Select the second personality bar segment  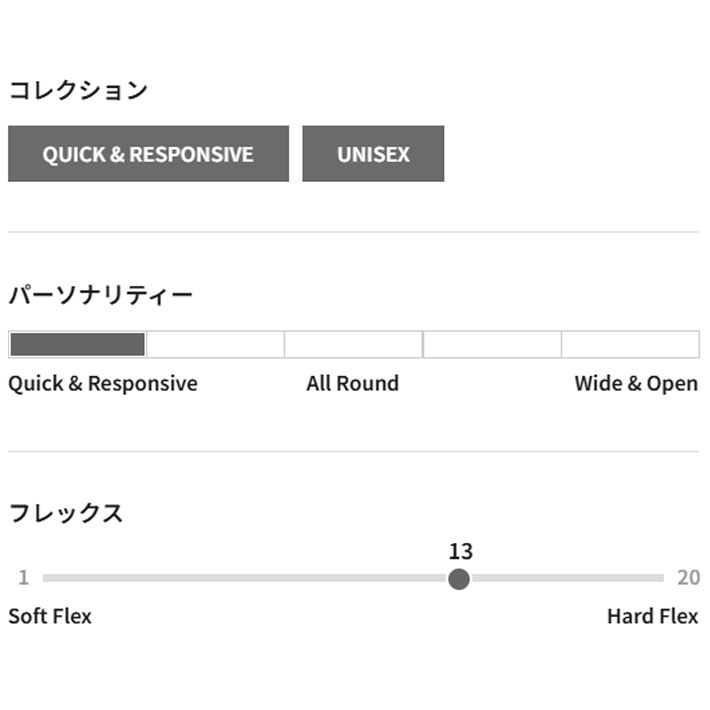[x=215, y=345]
